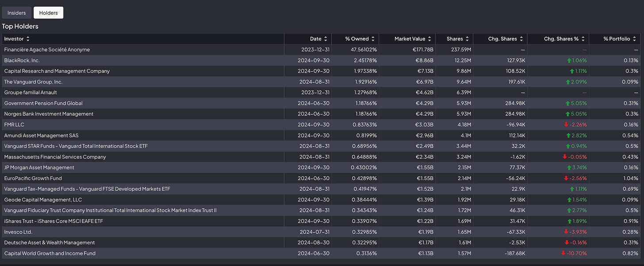
Task: Click up arrow in Vanguard Group row
Action: pos(568,82)
